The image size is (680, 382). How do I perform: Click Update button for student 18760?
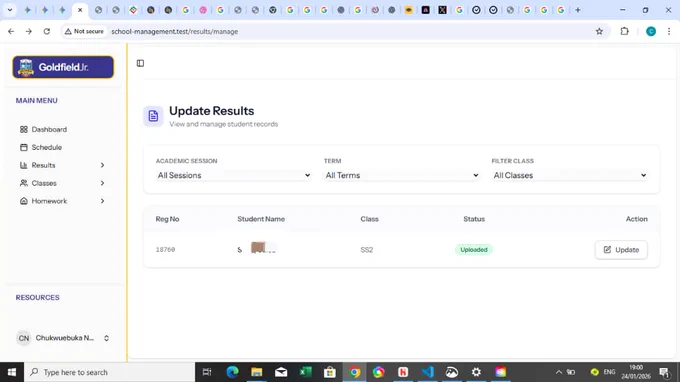[621, 250]
